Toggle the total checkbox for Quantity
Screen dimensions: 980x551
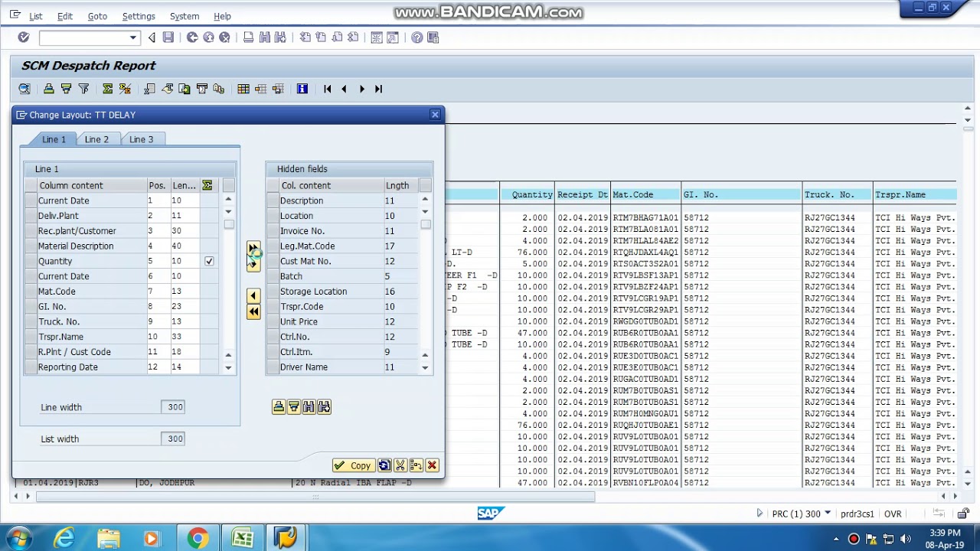209,261
